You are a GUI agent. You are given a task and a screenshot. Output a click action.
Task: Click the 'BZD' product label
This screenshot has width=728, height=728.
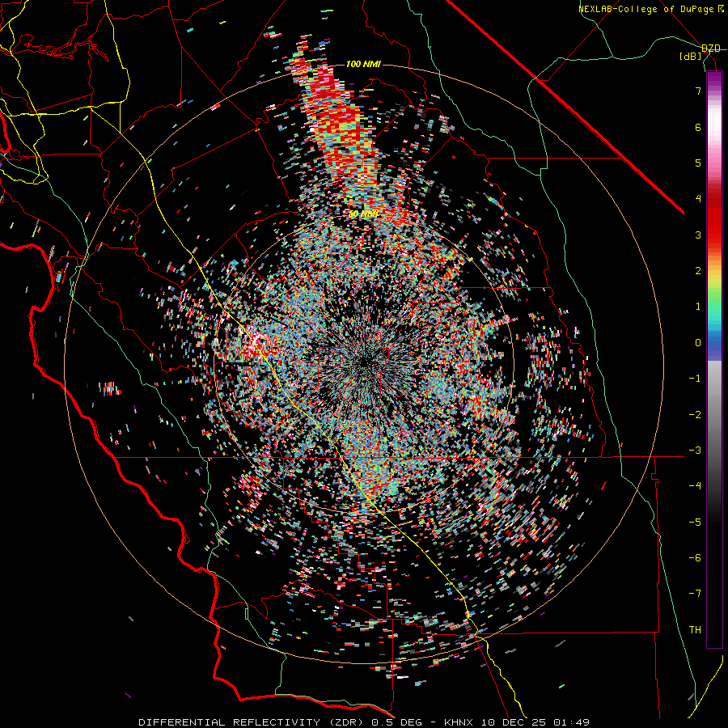click(x=711, y=49)
